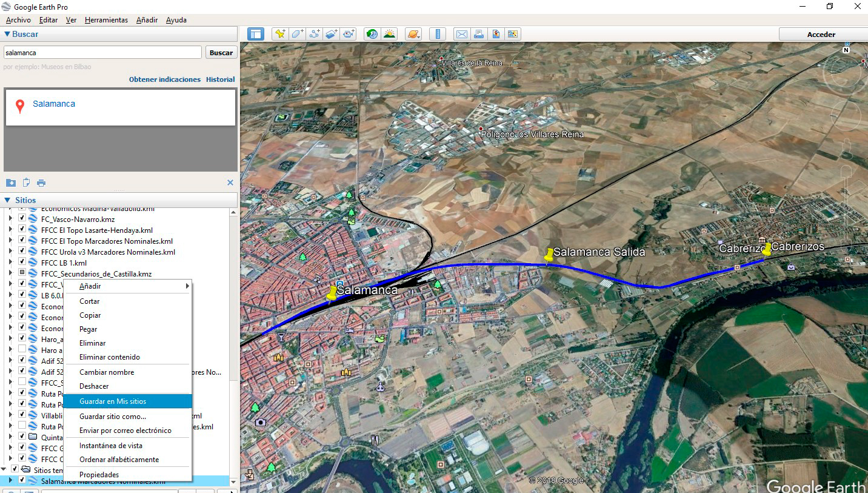Click the print toolbar icon
This screenshot has height=493, width=868.
click(478, 34)
